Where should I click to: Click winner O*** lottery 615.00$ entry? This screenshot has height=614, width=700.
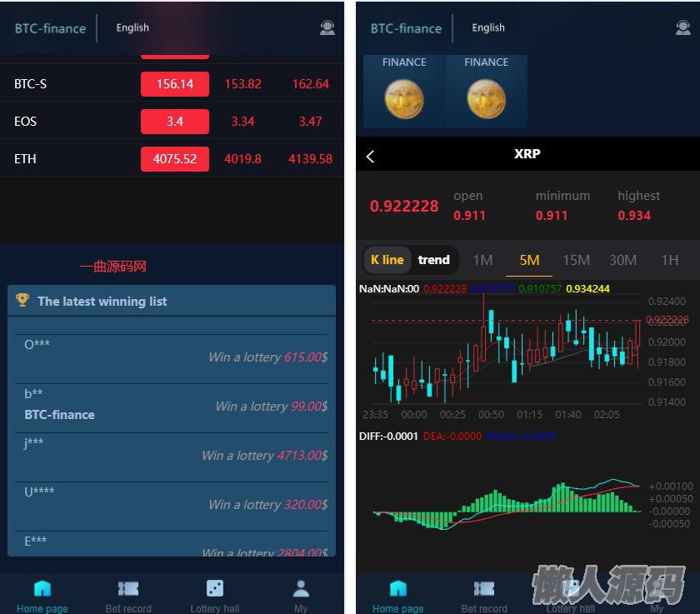(172, 359)
